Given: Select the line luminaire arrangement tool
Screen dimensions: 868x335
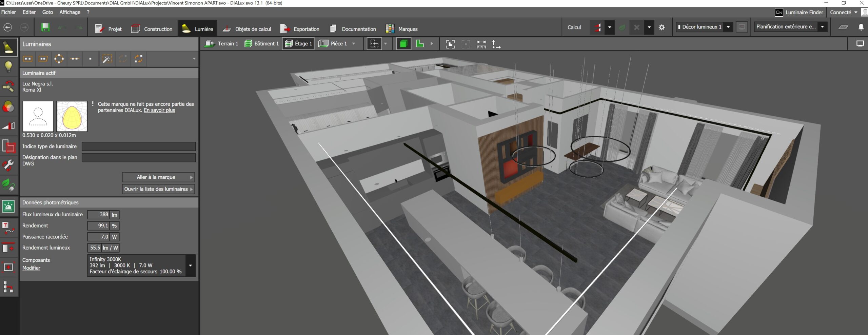Looking at the screenshot, I should (75, 59).
